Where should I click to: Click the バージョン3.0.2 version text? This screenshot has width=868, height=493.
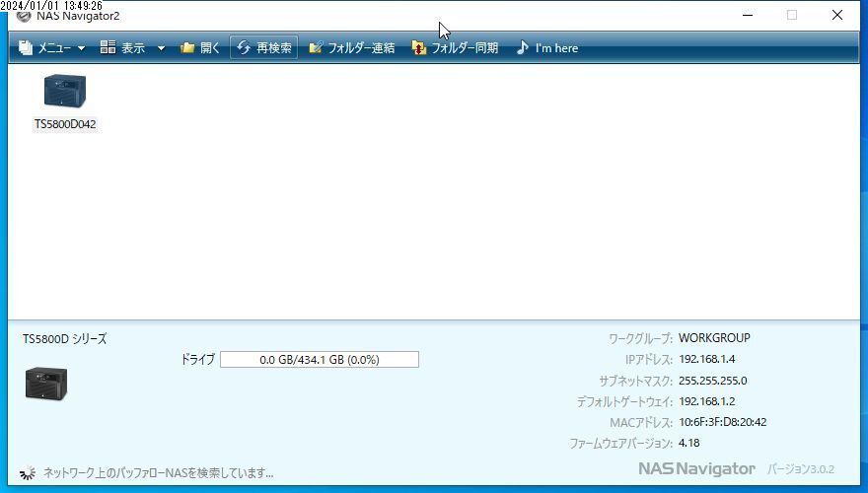(801, 469)
